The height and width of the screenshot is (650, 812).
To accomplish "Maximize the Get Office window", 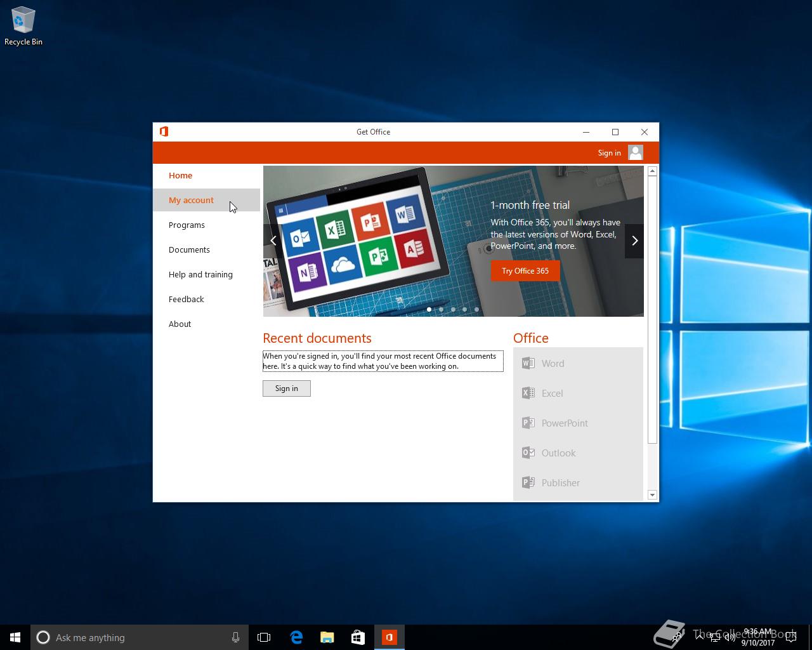I will pos(615,132).
